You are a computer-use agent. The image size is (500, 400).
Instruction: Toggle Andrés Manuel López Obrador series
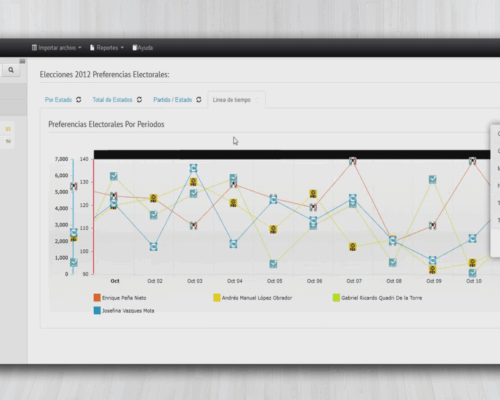[253, 298]
